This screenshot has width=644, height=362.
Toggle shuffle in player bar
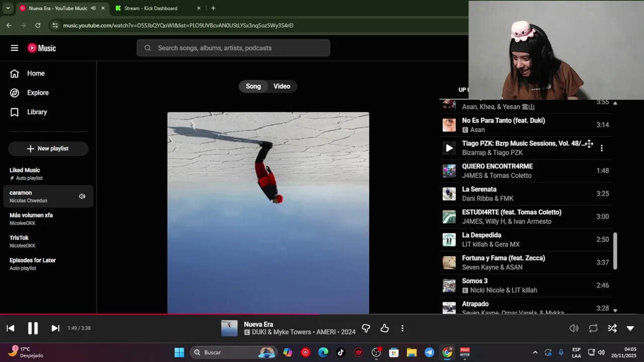coord(612,328)
